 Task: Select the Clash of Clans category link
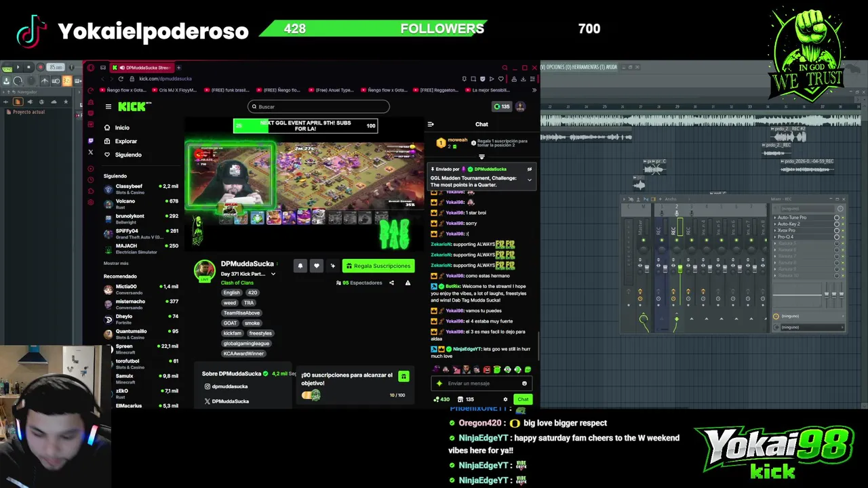tap(237, 283)
